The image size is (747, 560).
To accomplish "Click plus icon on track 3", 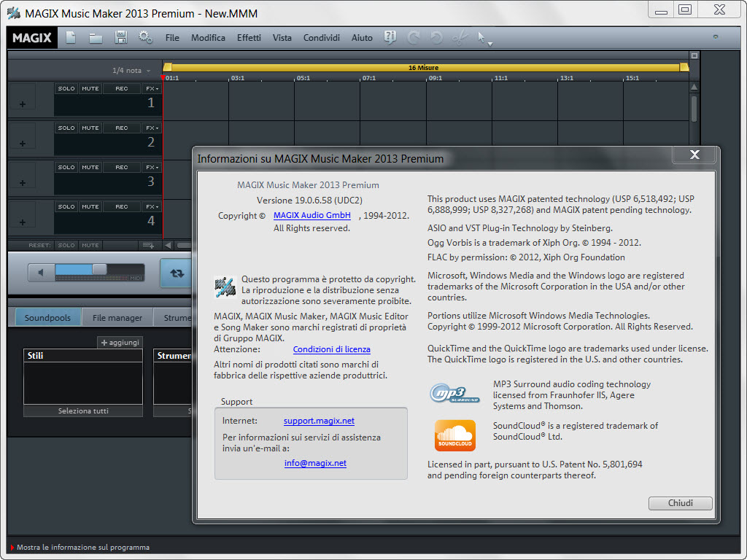I will 23,183.
